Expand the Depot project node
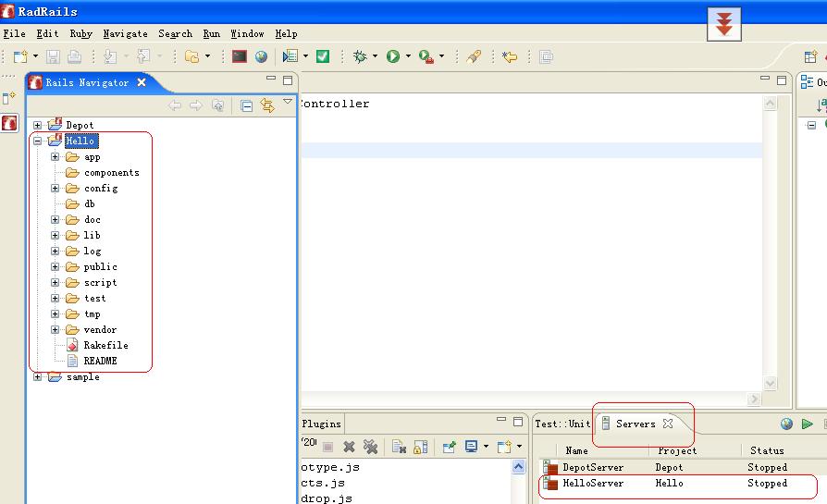Viewport: 827px width, 504px height. [37, 125]
